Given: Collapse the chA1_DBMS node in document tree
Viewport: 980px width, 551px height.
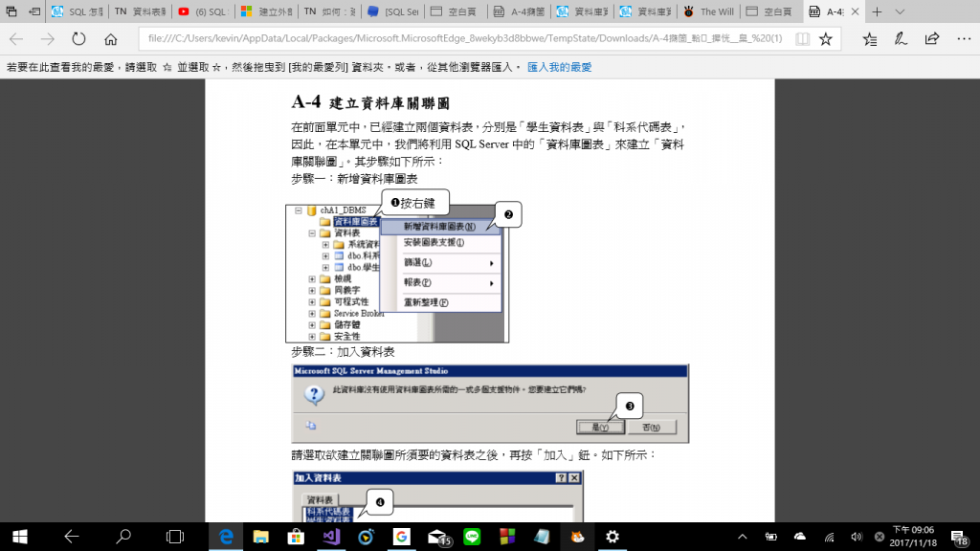Looking at the screenshot, I should tap(299, 210).
